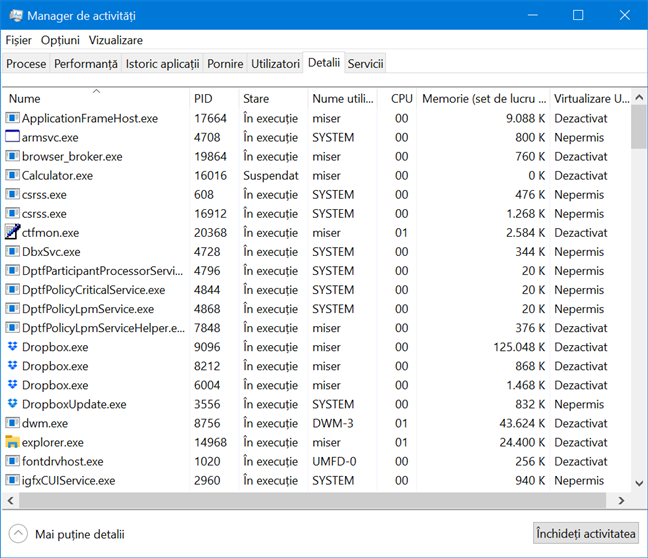The height and width of the screenshot is (558, 648).
Task: Click the DptfPolicyLpmService.exe icon
Action: tap(12, 308)
